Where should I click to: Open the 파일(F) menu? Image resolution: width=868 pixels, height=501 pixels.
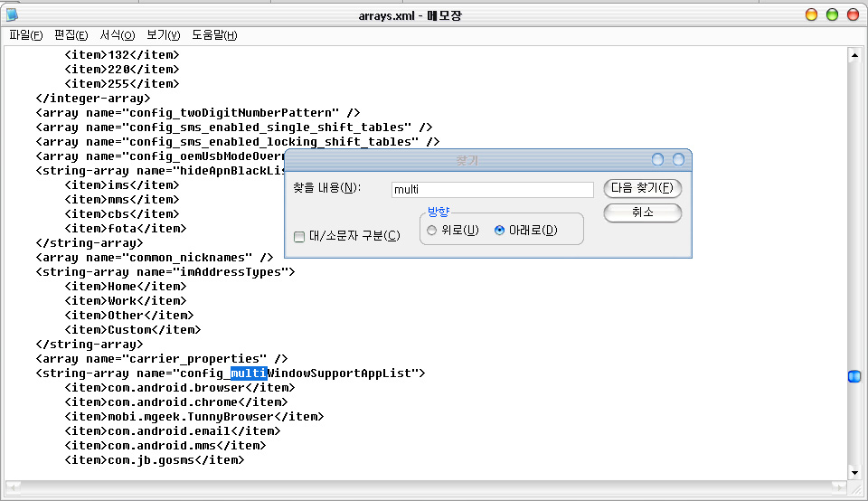tap(26, 35)
